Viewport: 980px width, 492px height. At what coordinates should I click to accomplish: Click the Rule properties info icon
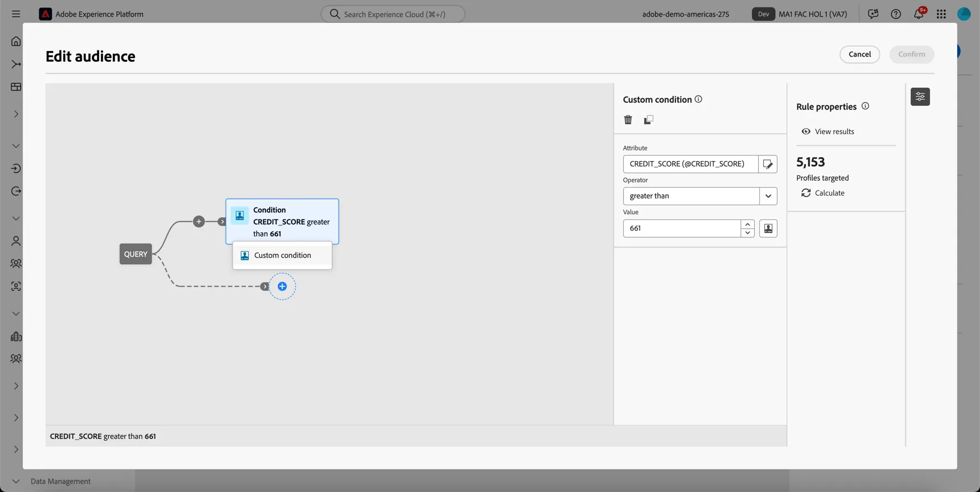865,106
